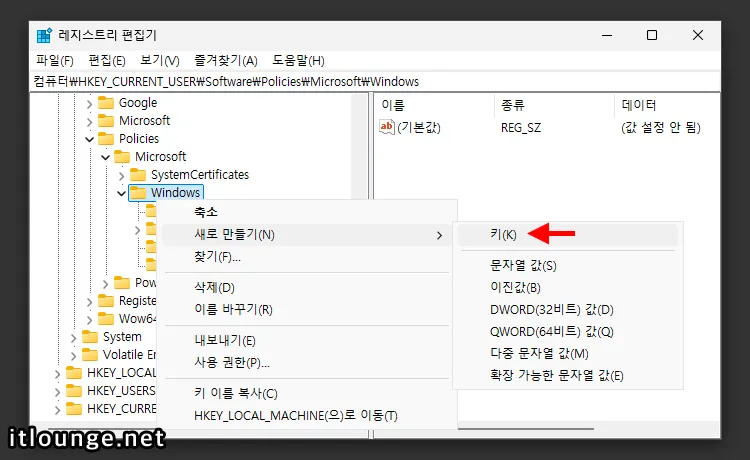Create new 키(K) from submenu
This screenshot has height=460, width=750.
(x=568, y=234)
